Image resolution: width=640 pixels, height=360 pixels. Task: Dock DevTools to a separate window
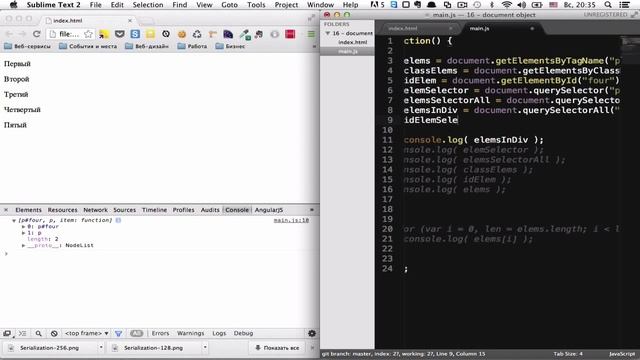[7, 333]
